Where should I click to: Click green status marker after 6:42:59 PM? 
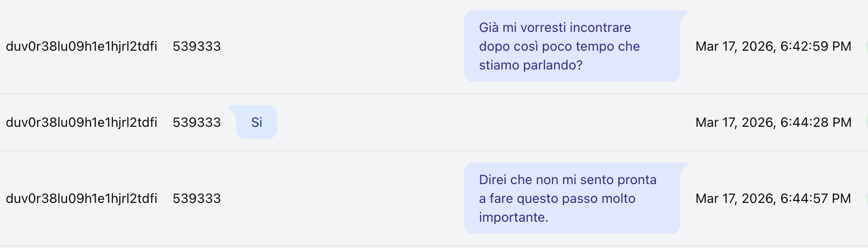(x=867, y=46)
